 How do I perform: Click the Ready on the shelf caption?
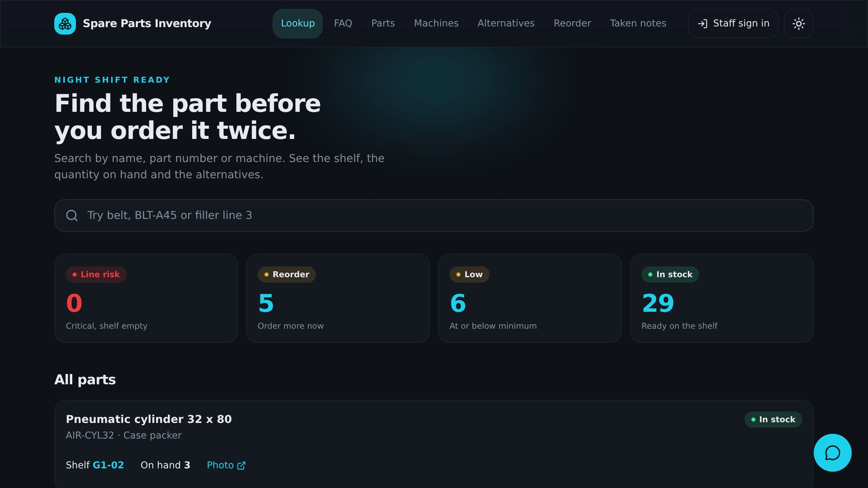point(679,326)
